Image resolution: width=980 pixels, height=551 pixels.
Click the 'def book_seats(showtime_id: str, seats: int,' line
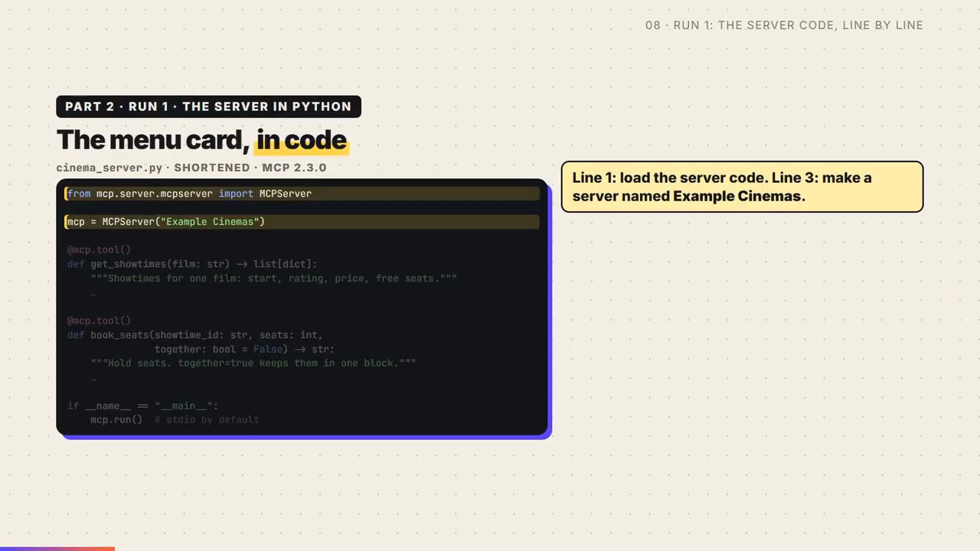coord(195,335)
